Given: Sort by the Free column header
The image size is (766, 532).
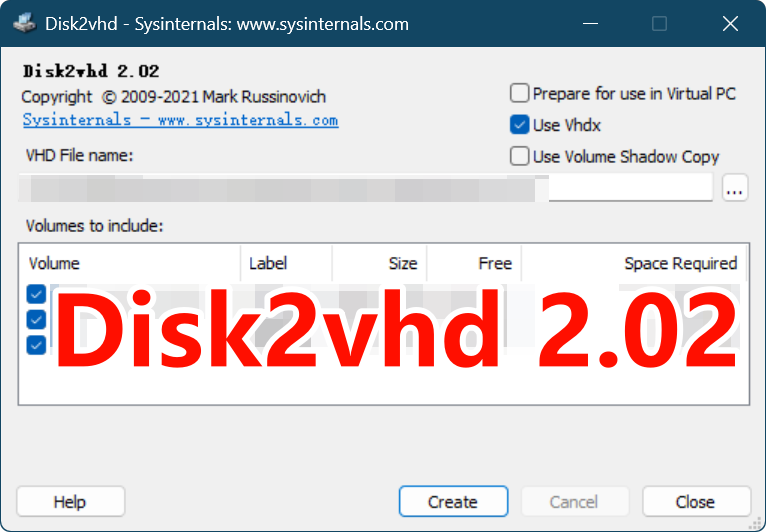Looking at the screenshot, I should tap(474, 263).
